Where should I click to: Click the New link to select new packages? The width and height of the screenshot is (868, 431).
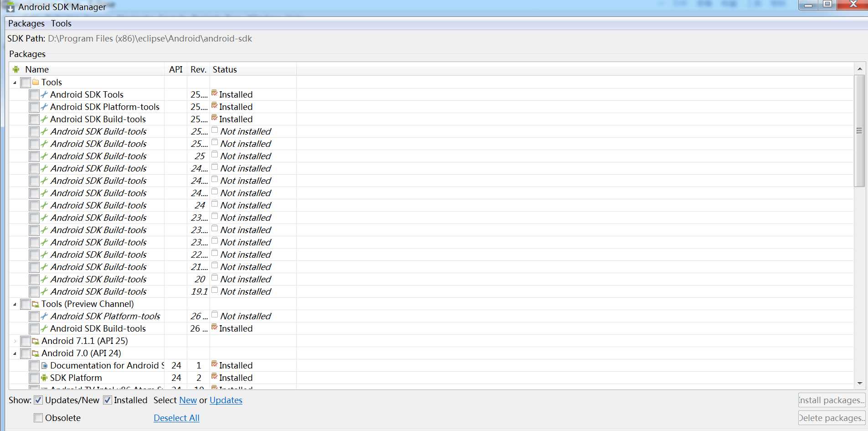pyautogui.click(x=188, y=400)
